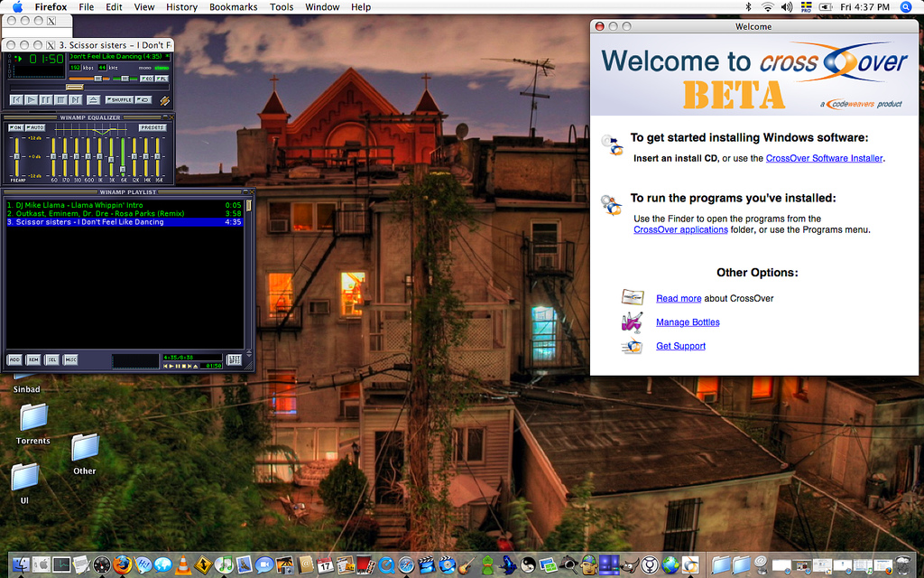
Task: Click the 16K equalizer band slider
Action: (x=157, y=157)
